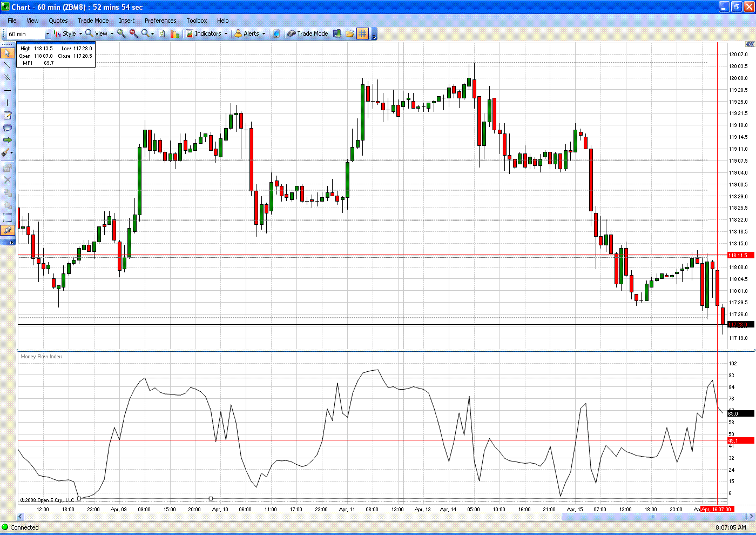This screenshot has height=535, width=756.
Task: Toggle the pushpin tool in sidebar
Action: click(x=7, y=230)
